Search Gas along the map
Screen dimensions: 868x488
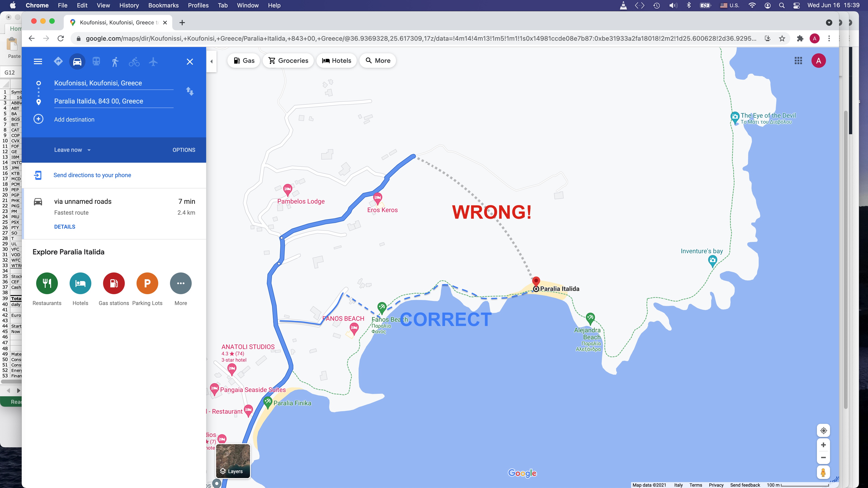click(x=244, y=61)
